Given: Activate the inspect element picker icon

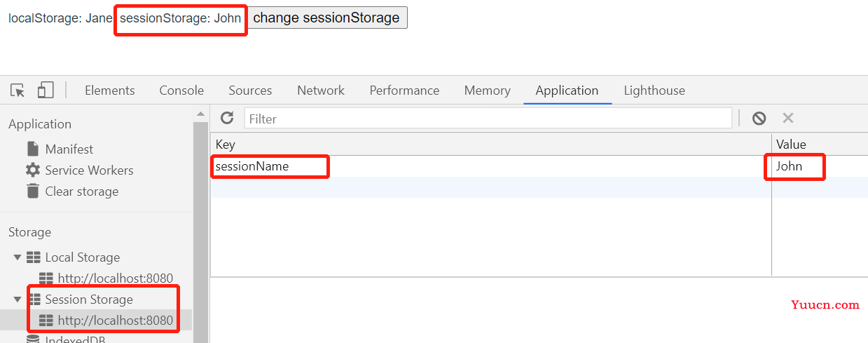Looking at the screenshot, I should 18,90.
